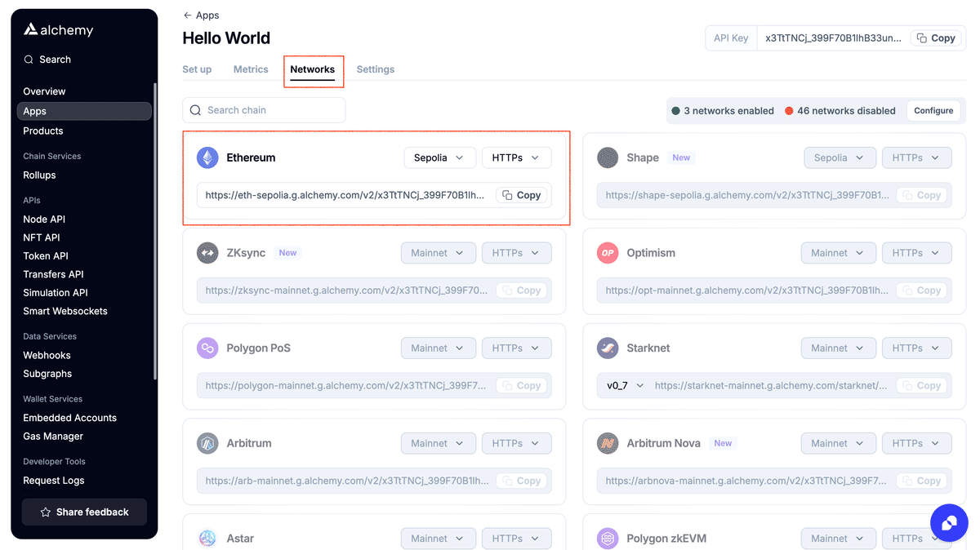The width and height of the screenshot is (980, 550).
Task: Open ZKsync's Mainnet dropdown
Action: 438,253
